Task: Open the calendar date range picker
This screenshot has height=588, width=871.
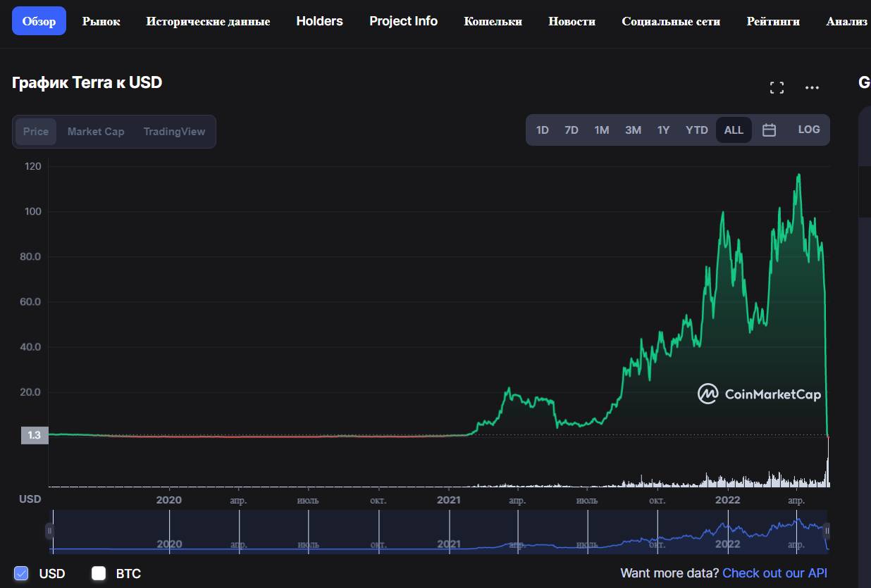Action: click(x=769, y=130)
